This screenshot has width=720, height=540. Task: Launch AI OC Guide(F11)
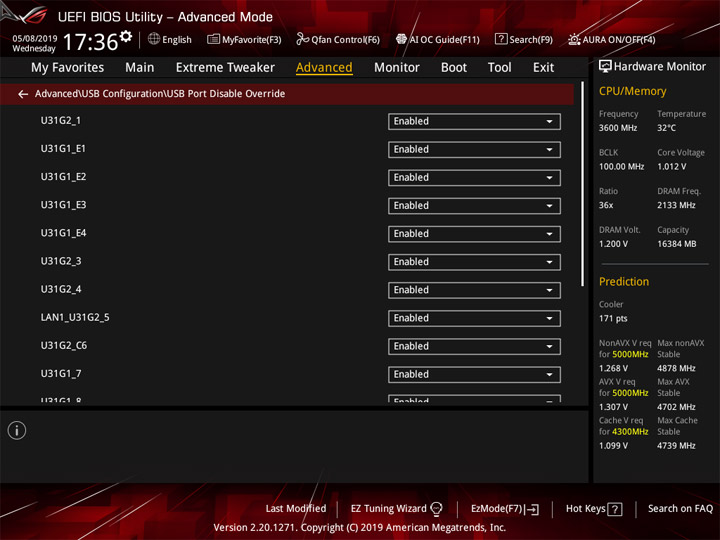click(438, 39)
